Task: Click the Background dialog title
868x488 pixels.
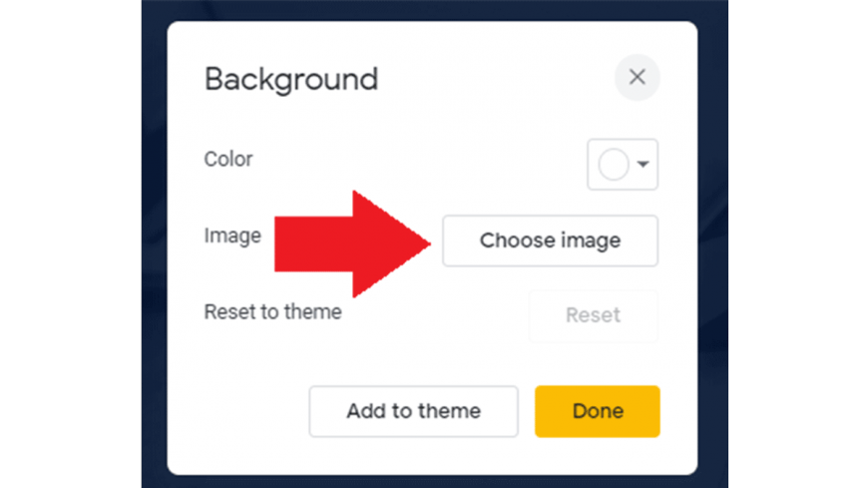Action: pos(291,79)
